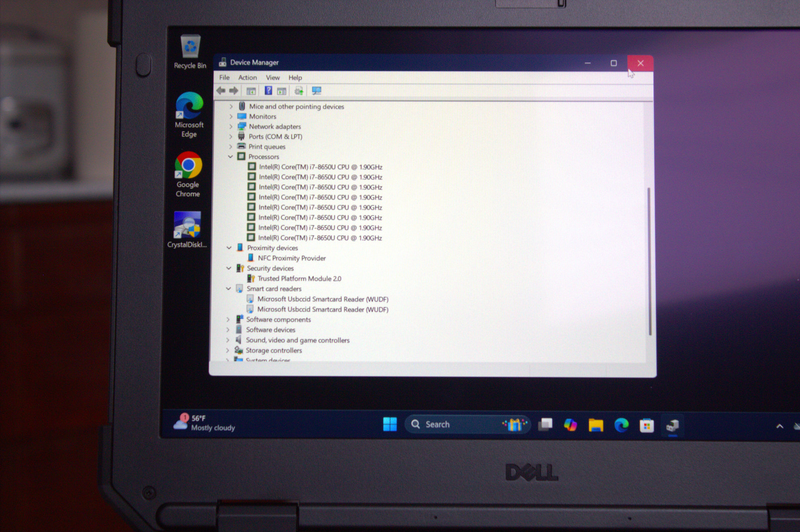Viewport: 800px width, 532px height.
Task: Select the Security devices key icon
Action: [x=240, y=268]
